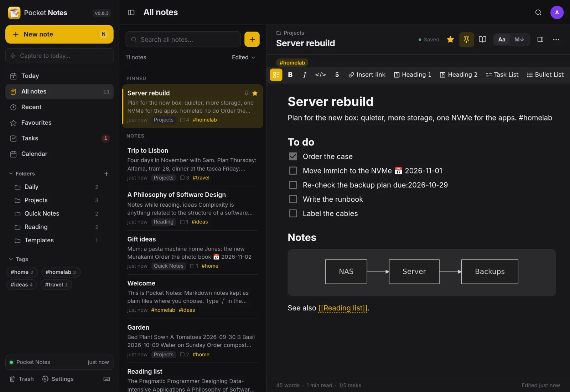Apply strikethrough formatting
This screenshot has width=570, height=392.
point(337,75)
